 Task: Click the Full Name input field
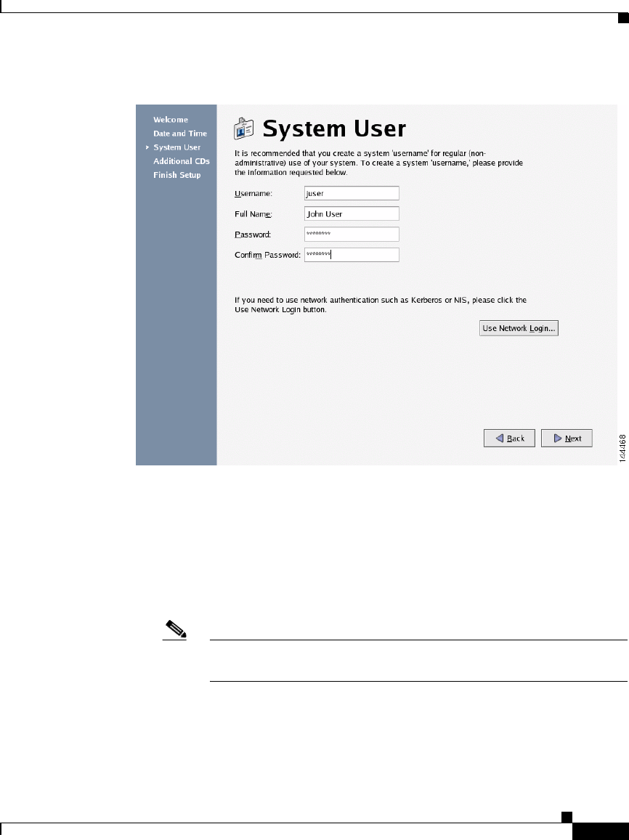pos(352,213)
